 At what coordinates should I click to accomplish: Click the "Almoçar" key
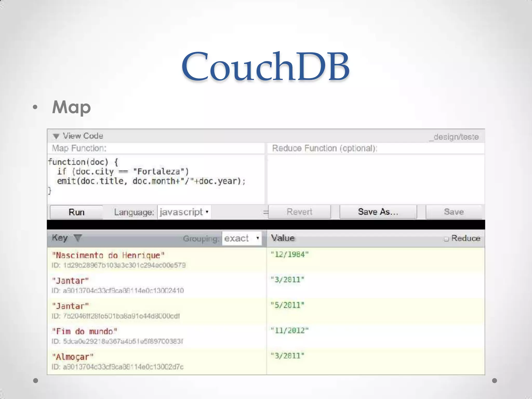pos(73,357)
